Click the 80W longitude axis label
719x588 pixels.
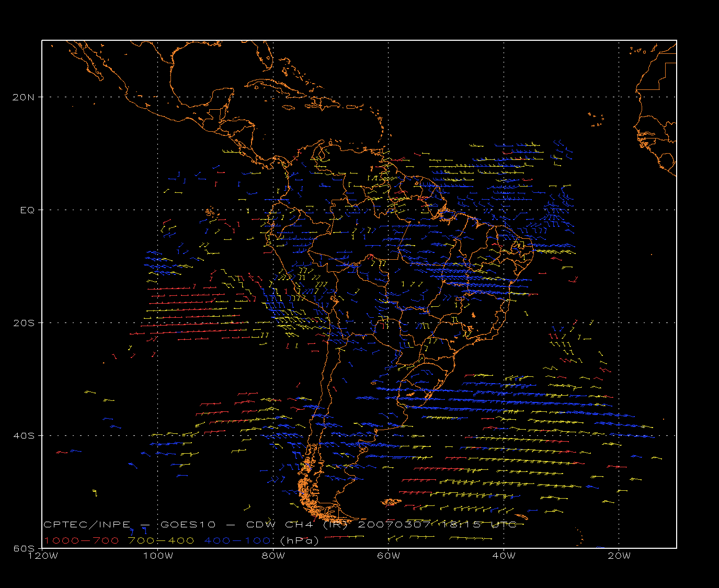tap(273, 556)
